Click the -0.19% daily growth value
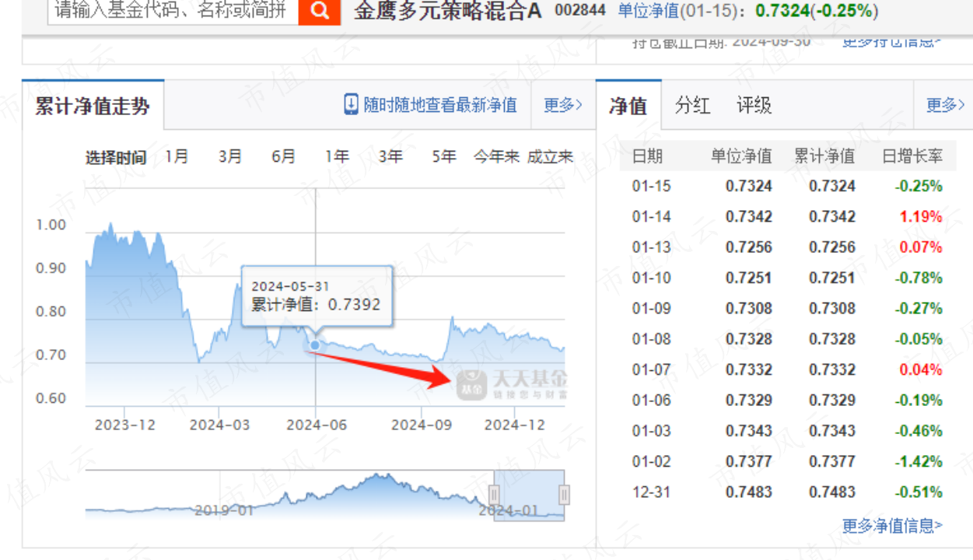 click(x=919, y=401)
